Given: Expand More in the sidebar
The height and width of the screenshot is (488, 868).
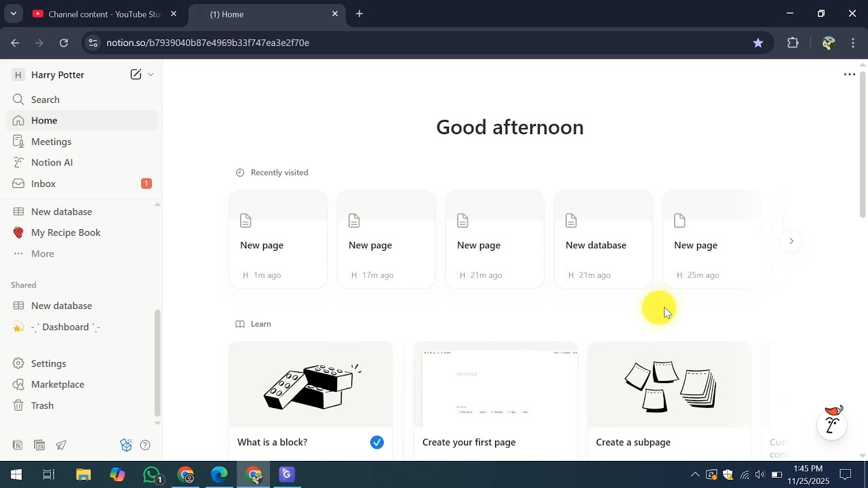Looking at the screenshot, I should pyautogui.click(x=81, y=253).
